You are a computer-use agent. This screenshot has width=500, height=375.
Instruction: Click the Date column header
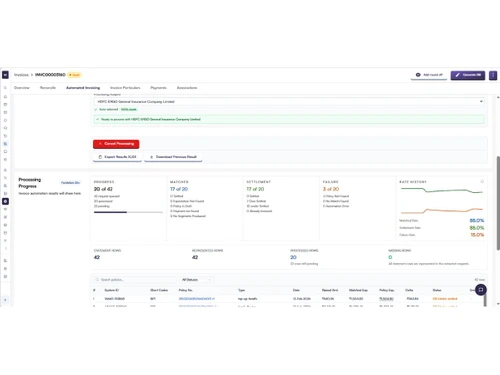coord(296,290)
